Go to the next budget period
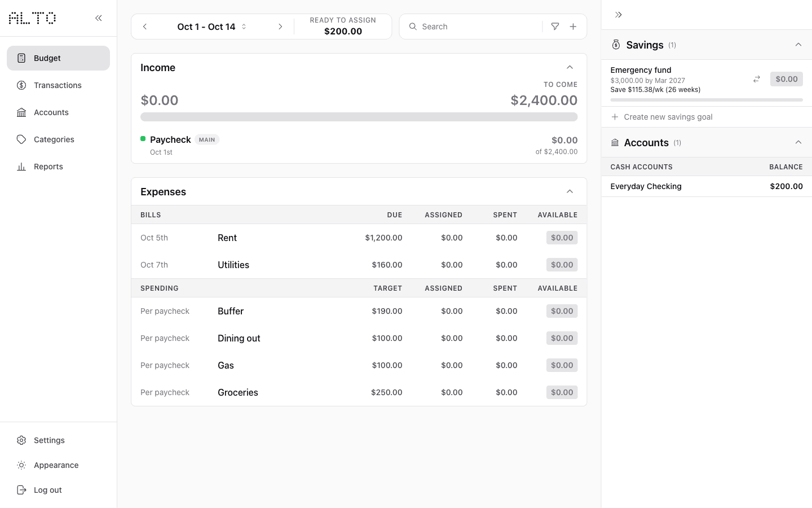Viewport: 812px width, 508px height. [x=280, y=27]
